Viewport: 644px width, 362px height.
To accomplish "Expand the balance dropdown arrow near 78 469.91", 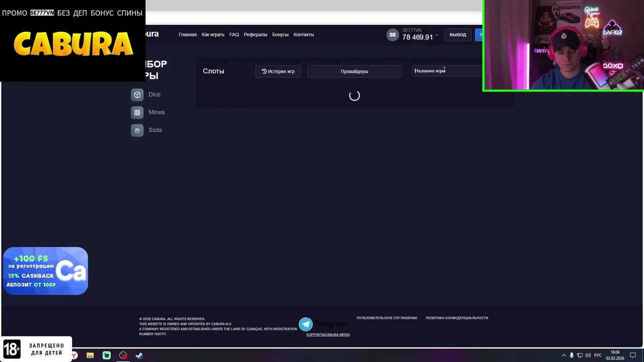I will click(437, 35).
